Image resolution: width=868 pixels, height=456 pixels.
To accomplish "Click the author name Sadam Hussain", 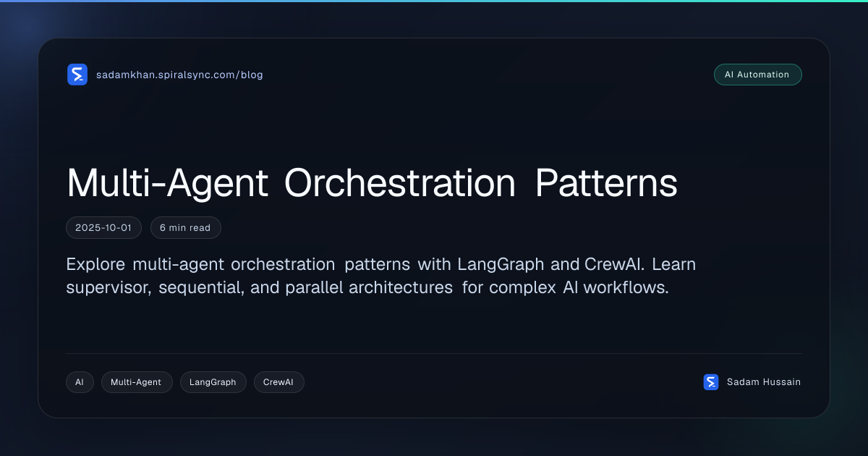I will (764, 382).
